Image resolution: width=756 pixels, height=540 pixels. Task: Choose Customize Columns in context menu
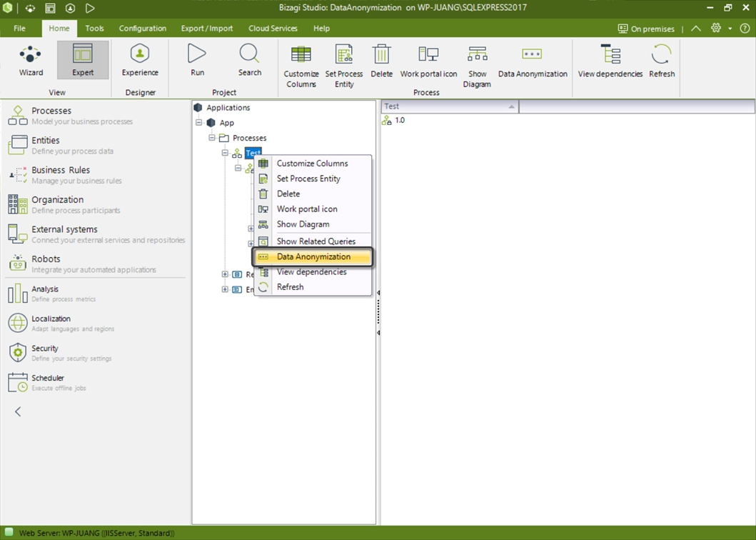[x=313, y=163]
